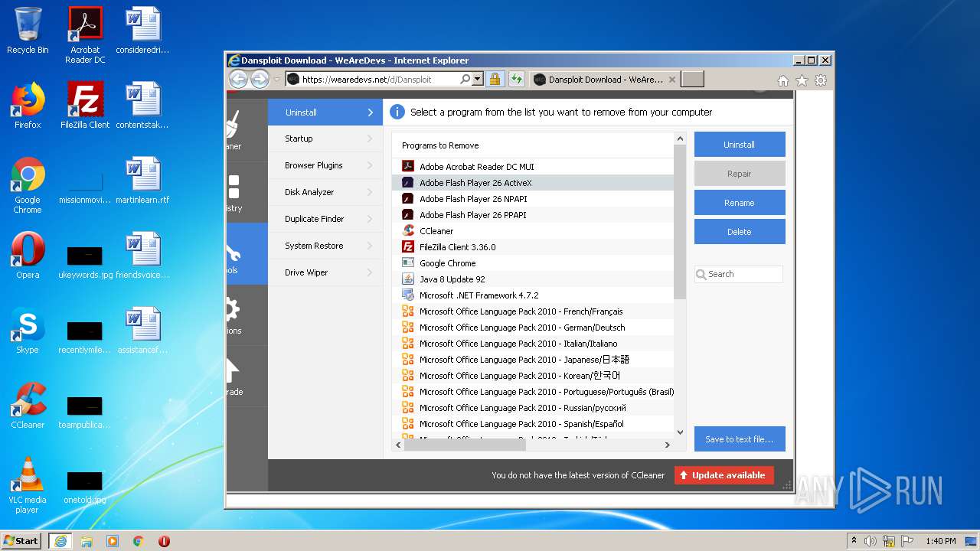Click the Rename button

click(740, 203)
